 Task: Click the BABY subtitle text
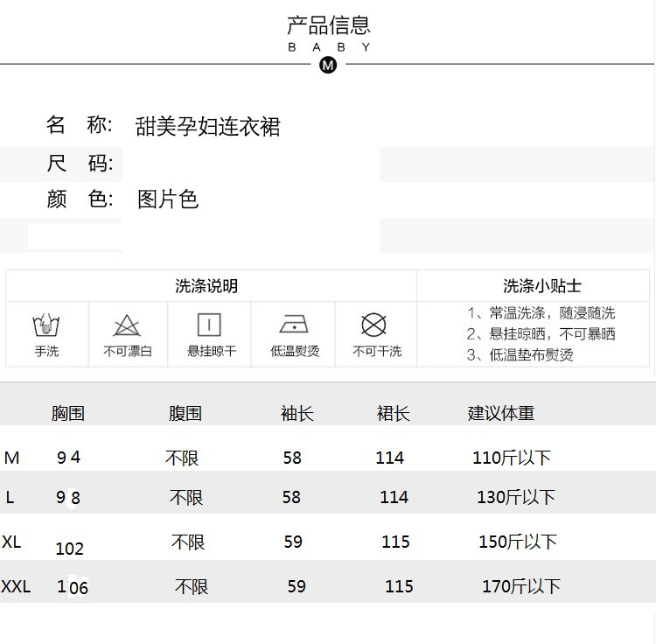(329, 47)
